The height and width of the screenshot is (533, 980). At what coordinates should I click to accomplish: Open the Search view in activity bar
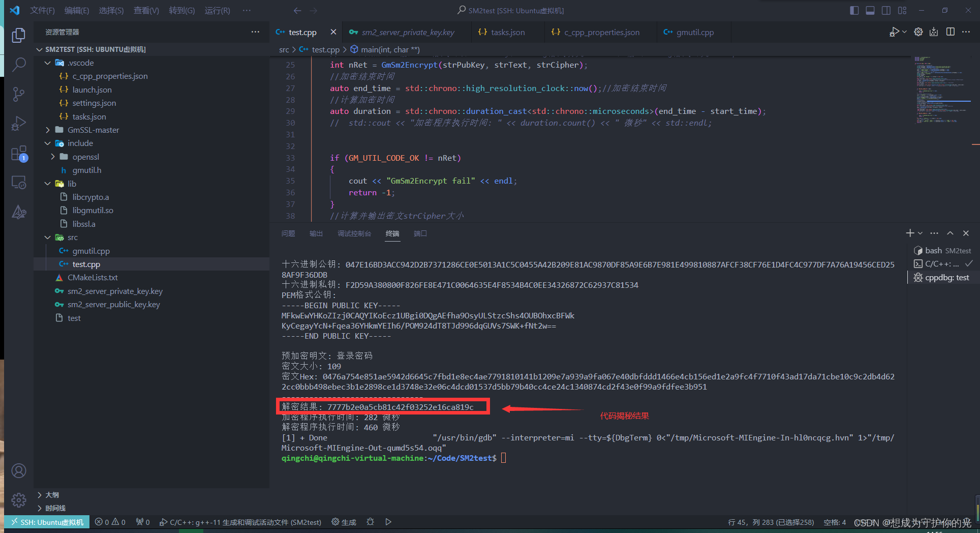[x=19, y=65]
